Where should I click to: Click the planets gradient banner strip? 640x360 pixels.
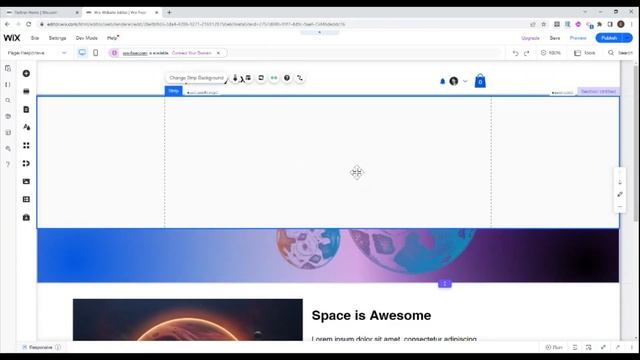click(328, 256)
